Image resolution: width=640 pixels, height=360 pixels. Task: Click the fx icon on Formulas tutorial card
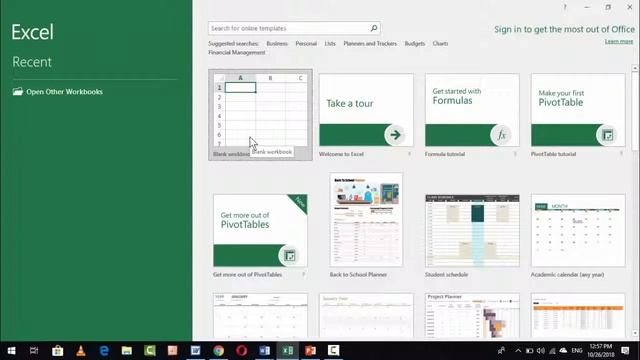pos(501,135)
